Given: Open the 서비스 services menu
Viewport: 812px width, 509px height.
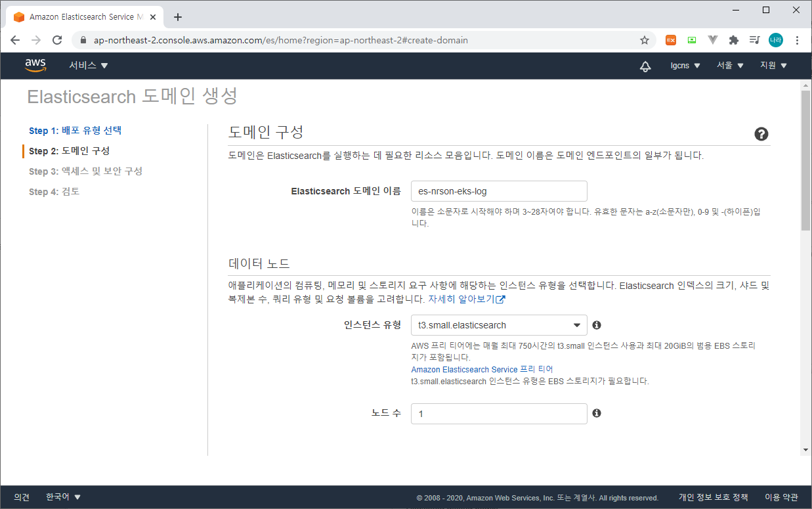Looking at the screenshot, I should pyautogui.click(x=89, y=66).
